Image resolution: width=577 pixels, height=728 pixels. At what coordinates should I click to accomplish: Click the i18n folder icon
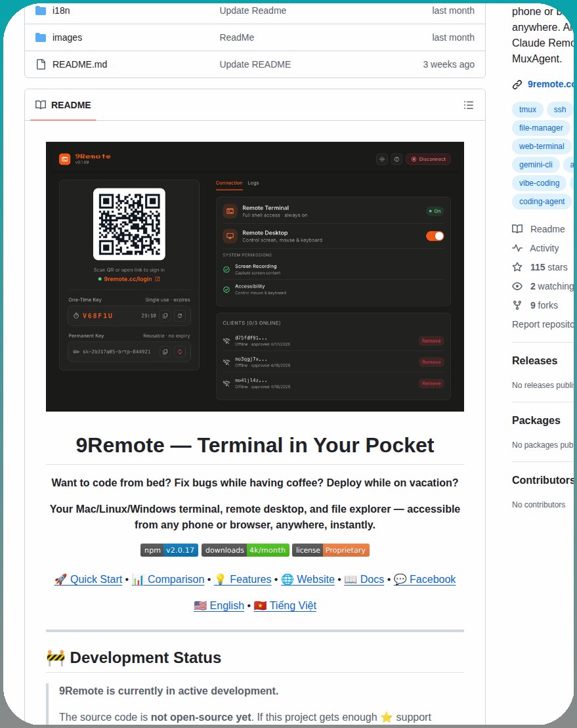tap(41, 11)
